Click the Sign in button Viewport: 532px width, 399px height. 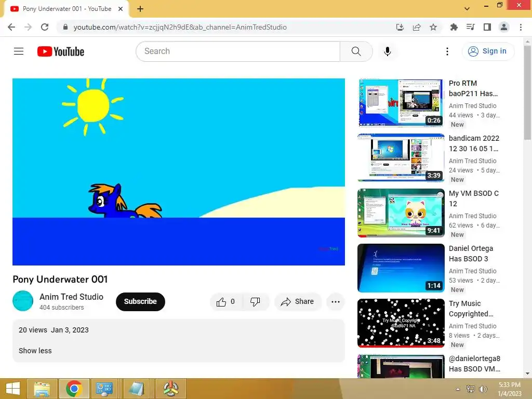point(487,51)
